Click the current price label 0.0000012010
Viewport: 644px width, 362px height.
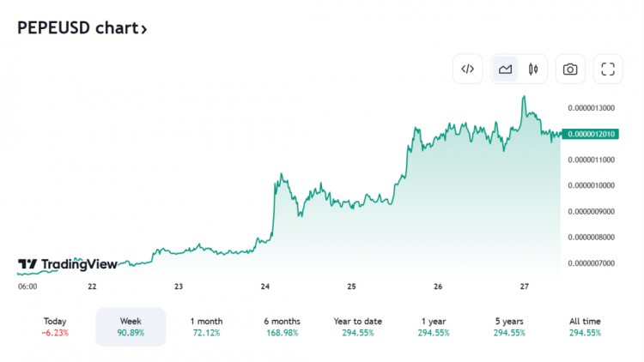point(590,134)
